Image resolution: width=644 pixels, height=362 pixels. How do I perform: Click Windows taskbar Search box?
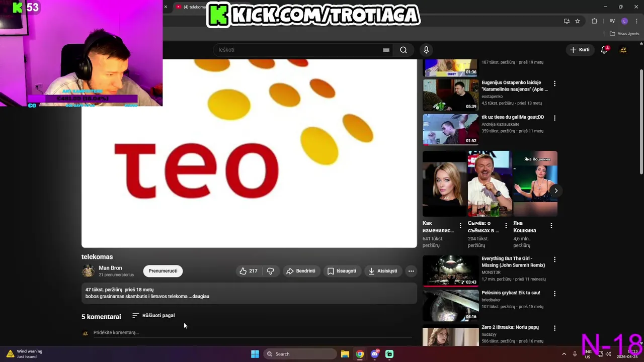(300, 354)
